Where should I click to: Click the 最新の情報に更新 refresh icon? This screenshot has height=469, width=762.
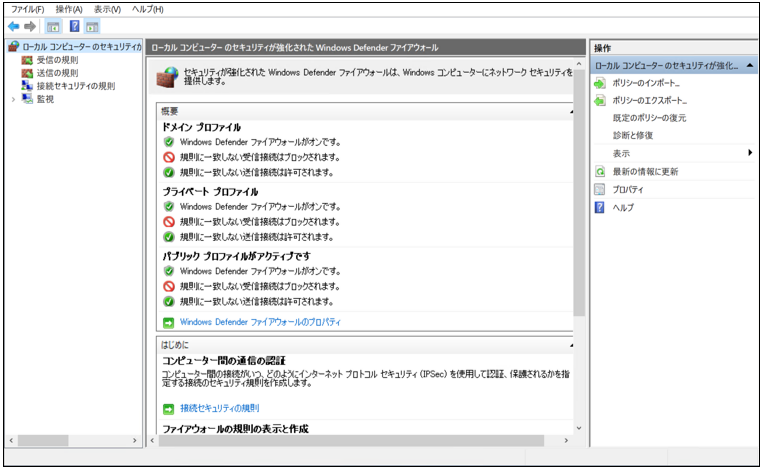600,172
